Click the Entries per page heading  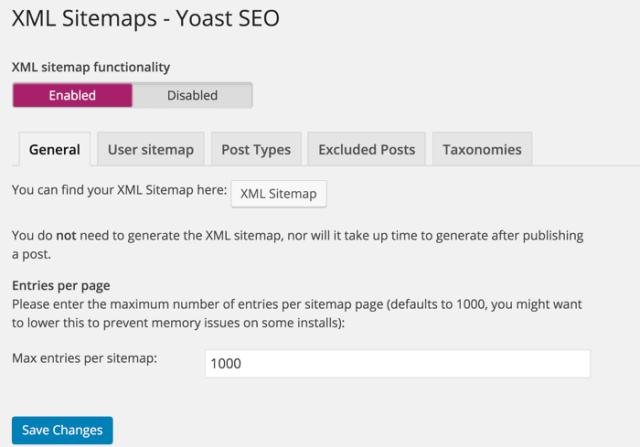(60, 285)
